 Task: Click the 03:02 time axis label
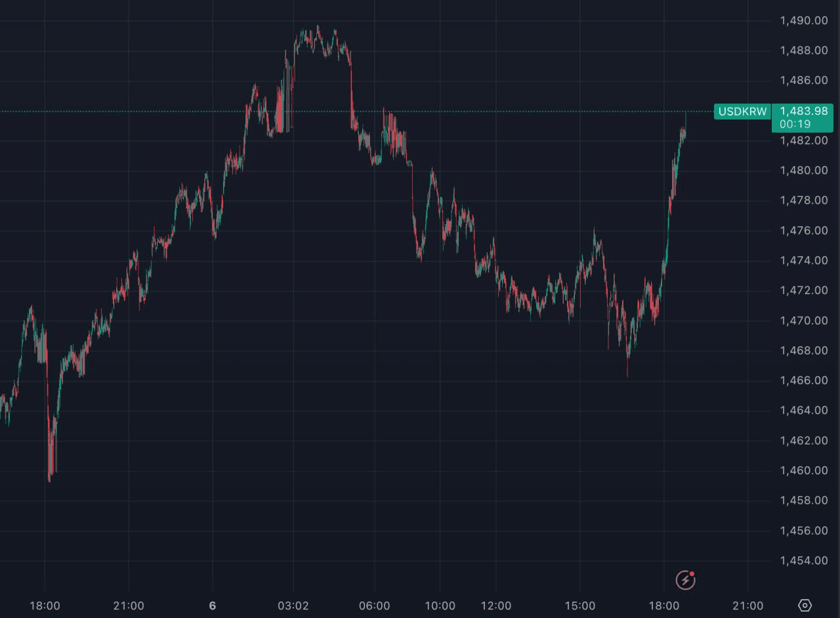[293, 606]
